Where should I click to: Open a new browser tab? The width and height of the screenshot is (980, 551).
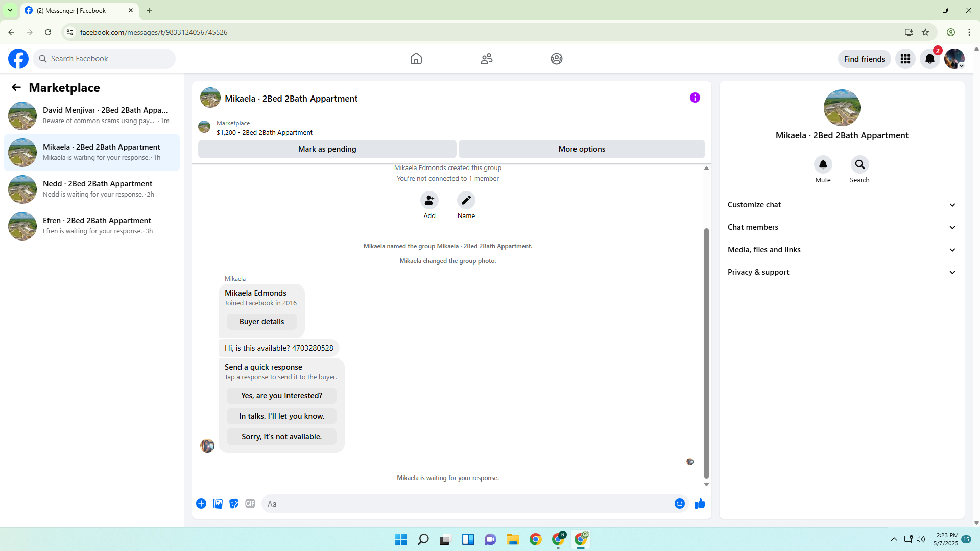click(x=149, y=10)
